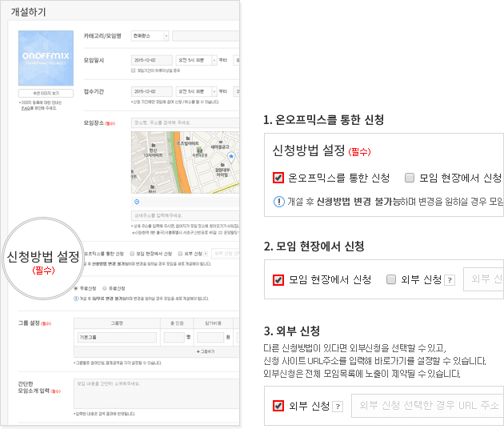Image resolution: width=504 pixels, height=429 pixels.
Task: Click the + 그룹추가 add group button
Action: click(x=206, y=351)
